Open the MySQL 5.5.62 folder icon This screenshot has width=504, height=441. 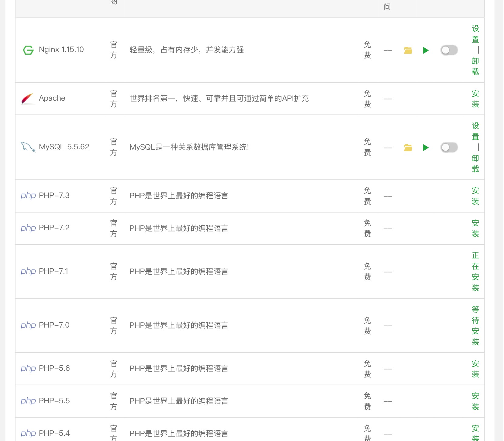pos(408,148)
